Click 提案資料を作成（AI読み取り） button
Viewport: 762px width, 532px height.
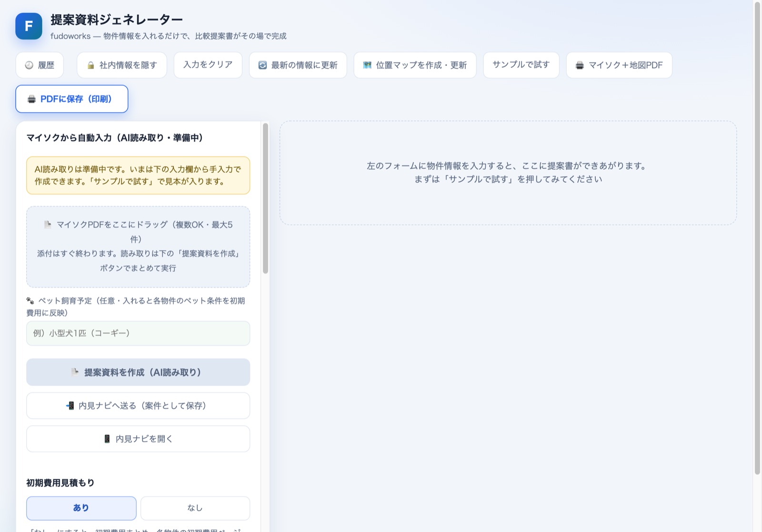[138, 372]
